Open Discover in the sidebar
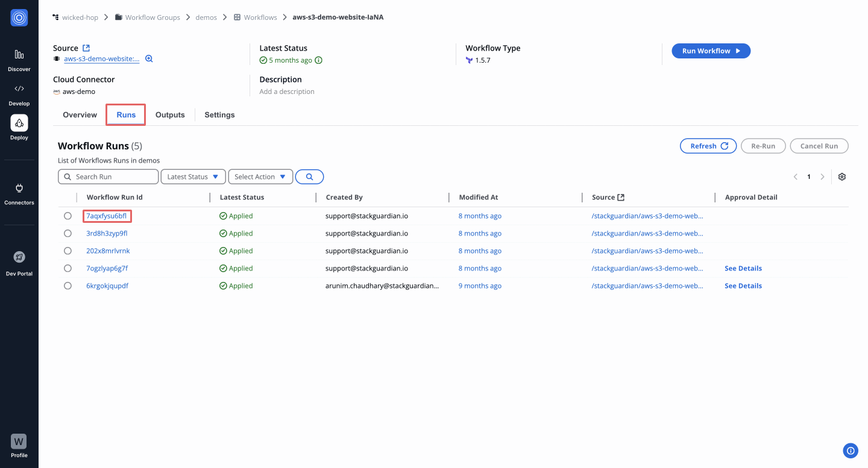This screenshot has width=868, height=468. click(x=19, y=60)
